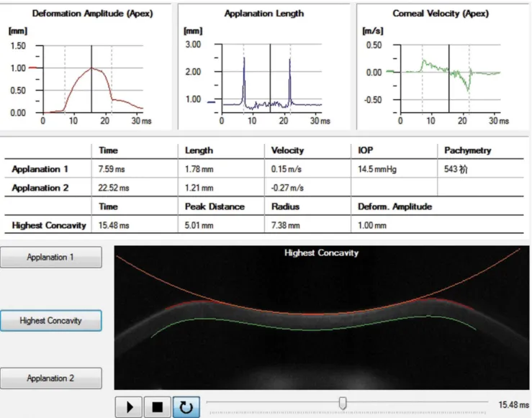Click Applanation 1 time 7.59 ms
This screenshot has width=532, height=418.
click(112, 169)
